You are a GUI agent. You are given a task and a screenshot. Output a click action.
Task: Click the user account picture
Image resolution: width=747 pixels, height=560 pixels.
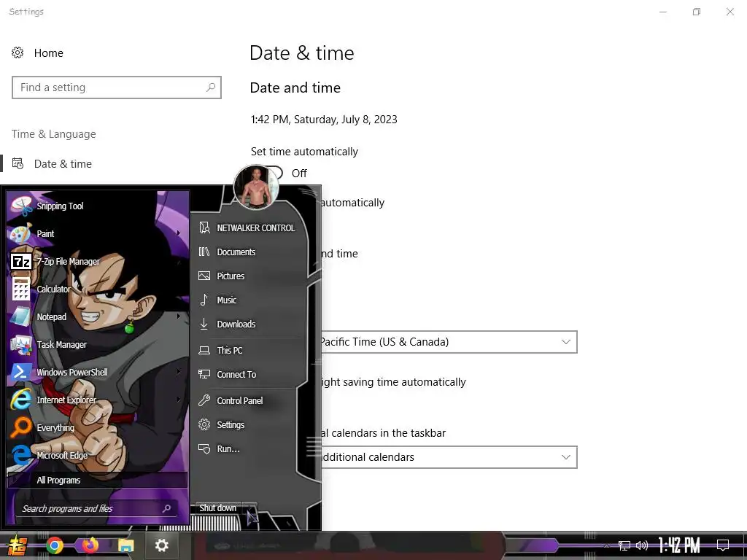pos(256,187)
